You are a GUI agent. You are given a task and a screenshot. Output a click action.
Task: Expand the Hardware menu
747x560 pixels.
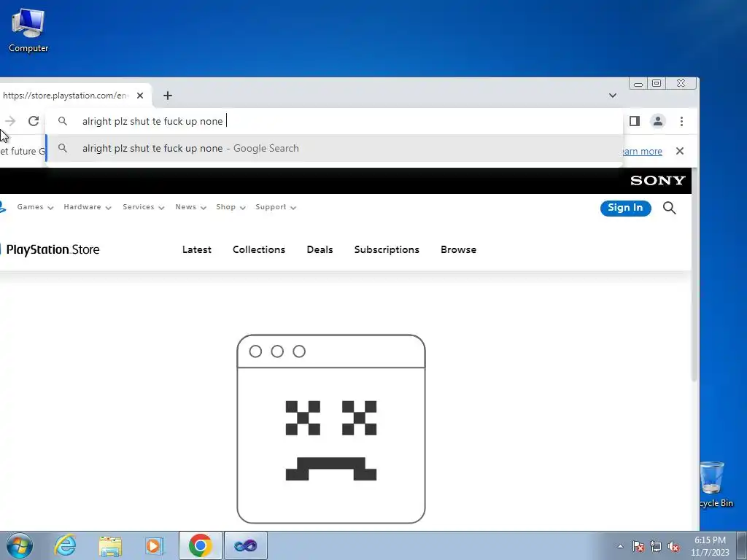tap(88, 207)
